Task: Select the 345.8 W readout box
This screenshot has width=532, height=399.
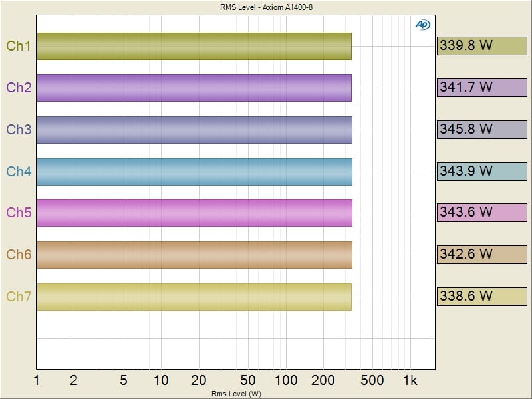Action: [481, 129]
